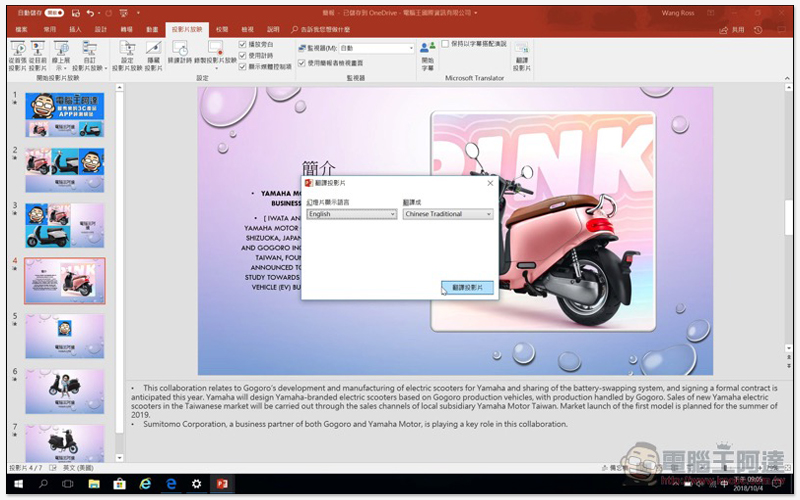Click thumbnail pane scroll up arrow
Viewport: 800px width, 500px height.
pyautogui.click(x=119, y=88)
